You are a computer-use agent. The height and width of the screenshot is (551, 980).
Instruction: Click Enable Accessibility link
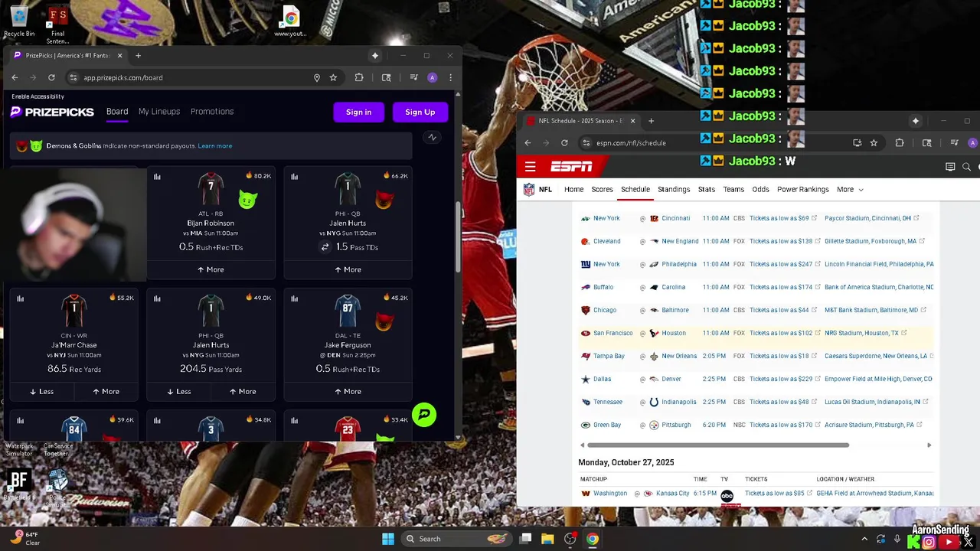click(38, 96)
